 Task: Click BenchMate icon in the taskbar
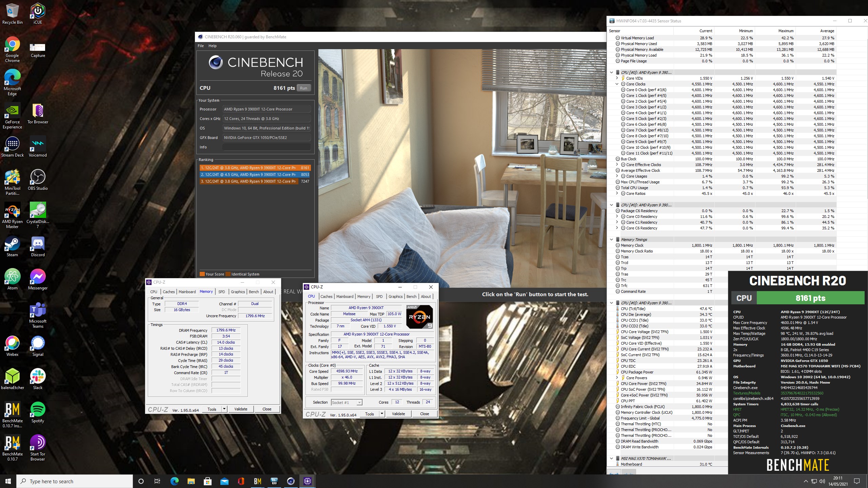(x=258, y=481)
